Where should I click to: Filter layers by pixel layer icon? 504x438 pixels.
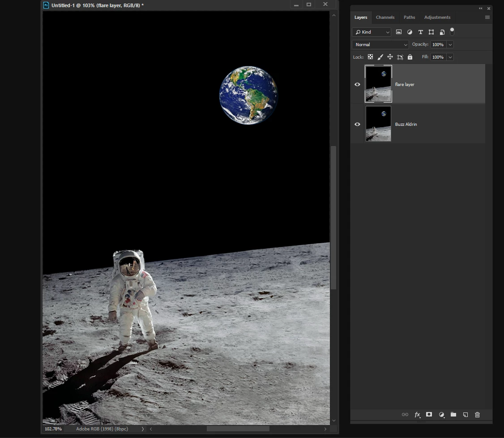[398, 32]
